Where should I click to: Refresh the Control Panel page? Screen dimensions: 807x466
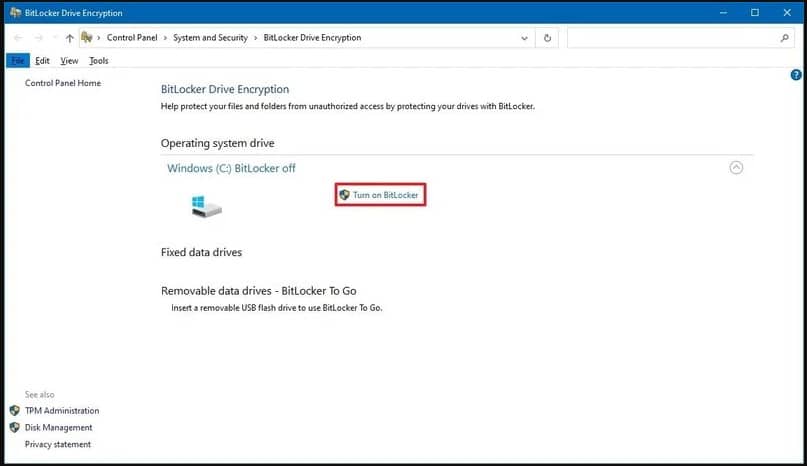point(547,38)
